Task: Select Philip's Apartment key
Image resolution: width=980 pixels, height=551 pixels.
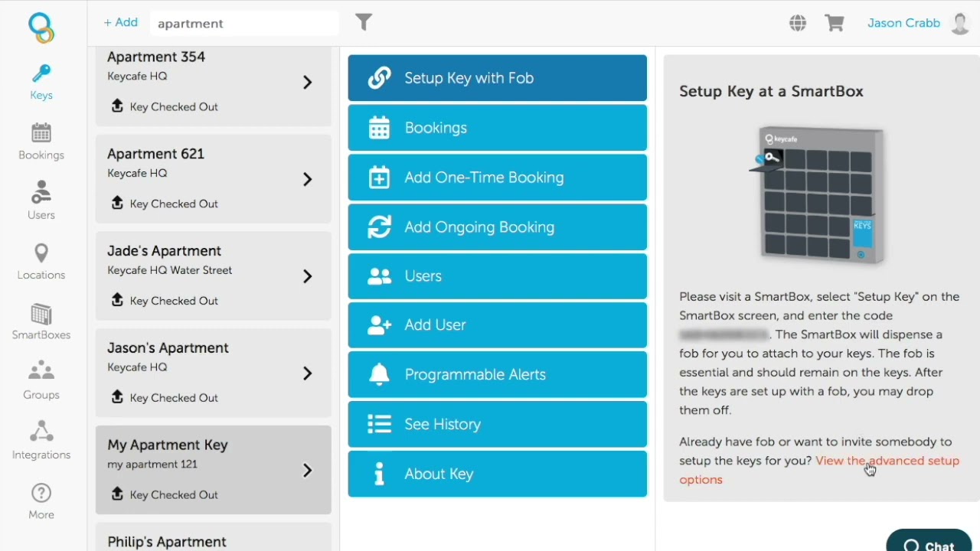Action: pyautogui.click(x=214, y=537)
